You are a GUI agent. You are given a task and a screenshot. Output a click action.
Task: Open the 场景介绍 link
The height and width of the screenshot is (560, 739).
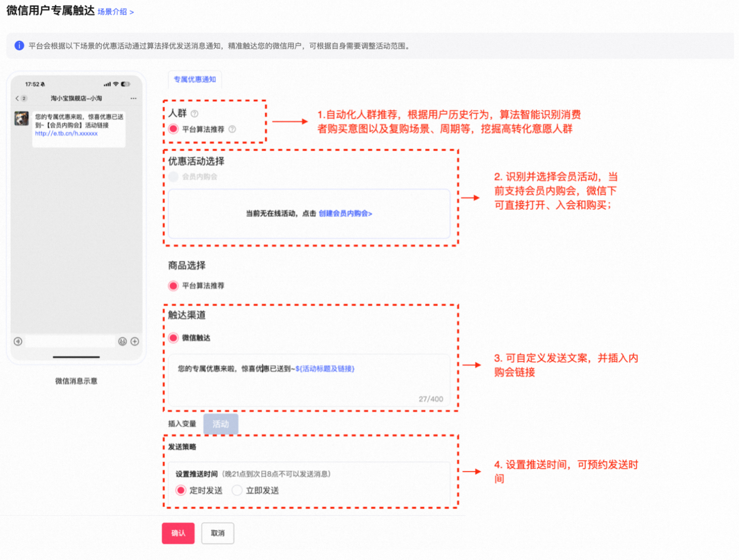tap(115, 12)
